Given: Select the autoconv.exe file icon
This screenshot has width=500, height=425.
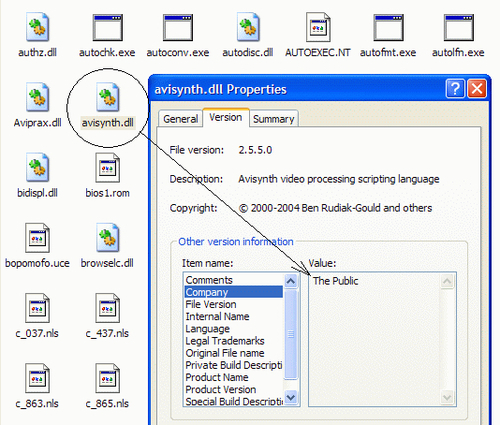Looking at the screenshot, I should coord(178,27).
